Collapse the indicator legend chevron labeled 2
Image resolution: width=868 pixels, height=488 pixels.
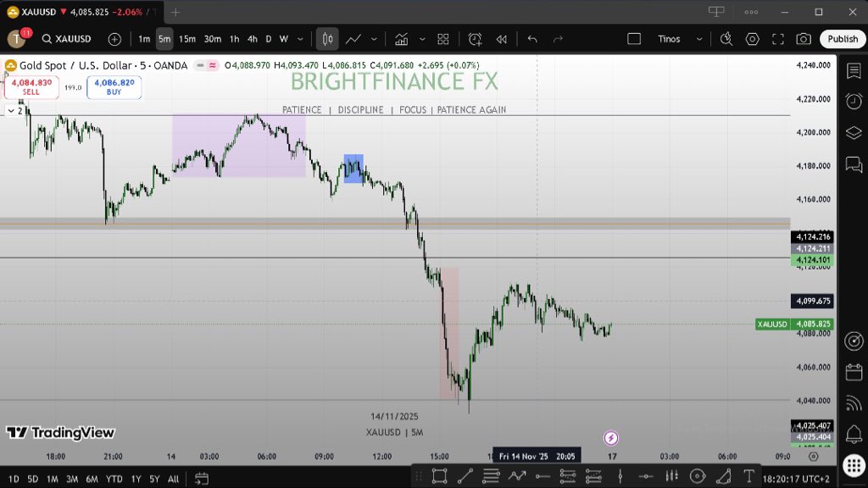[x=14, y=111]
